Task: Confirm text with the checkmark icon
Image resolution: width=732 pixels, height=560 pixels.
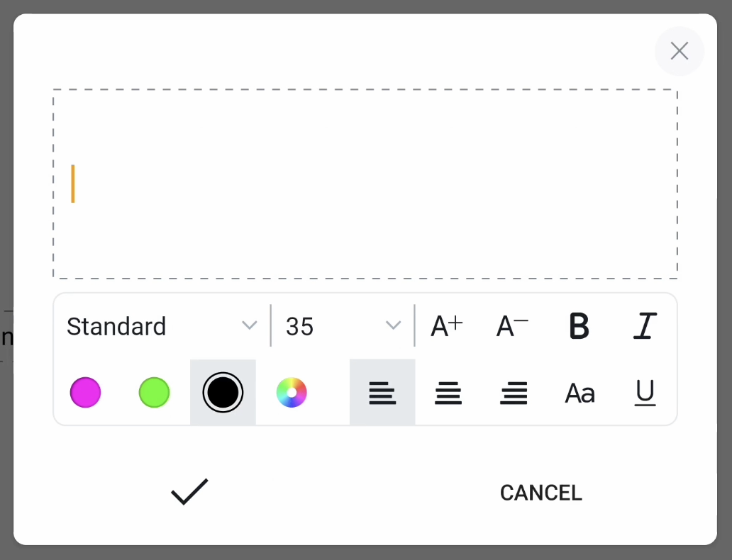Action: pyautogui.click(x=188, y=490)
